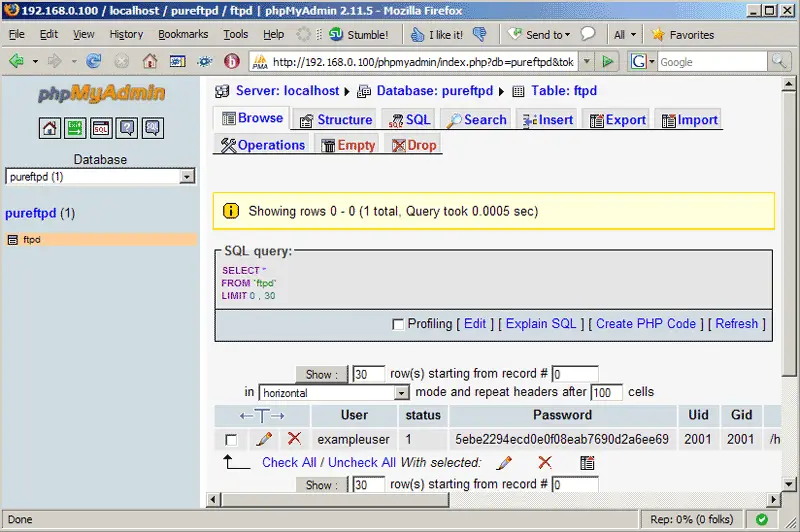Open the Database selector dropdown showing pureftpd (1)
The width and height of the screenshot is (800, 532).
[100, 176]
